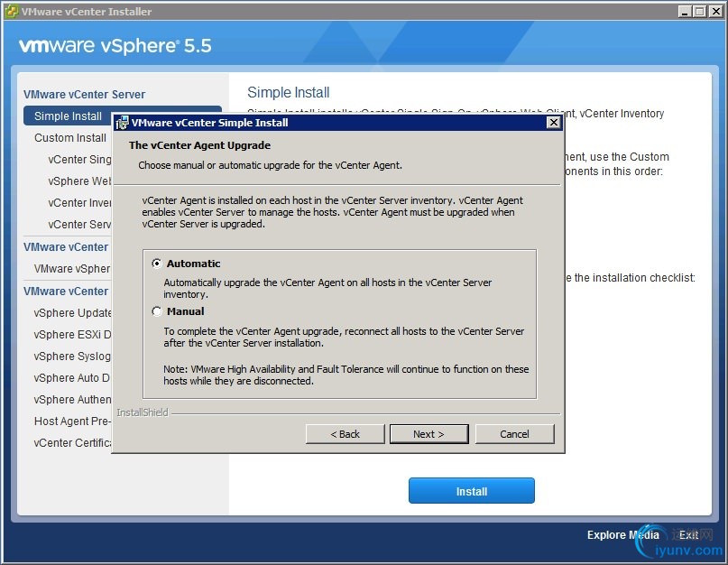Open vSphere Syslog Collector entry
728x565 pixels.
[x=72, y=357]
